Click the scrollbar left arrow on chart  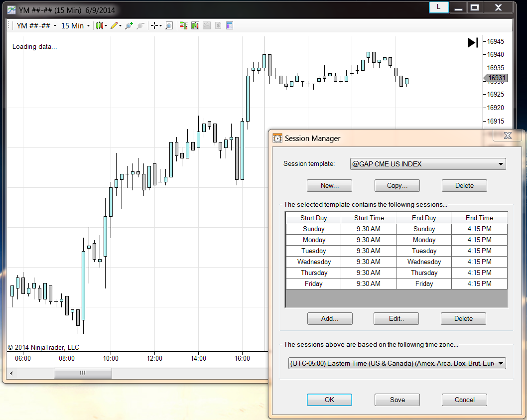11,373
